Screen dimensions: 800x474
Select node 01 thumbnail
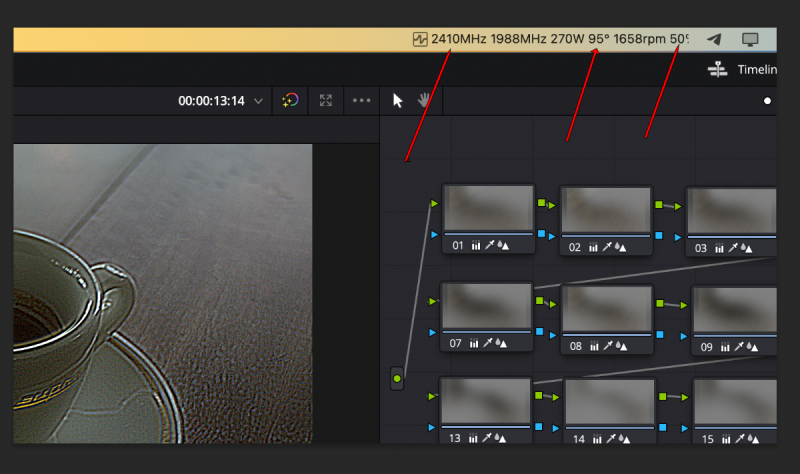[x=489, y=208]
